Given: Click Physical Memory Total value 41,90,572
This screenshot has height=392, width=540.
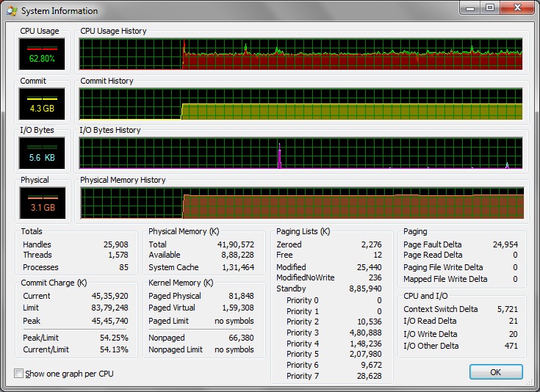Looking at the screenshot, I should pyautogui.click(x=236, y=244).
